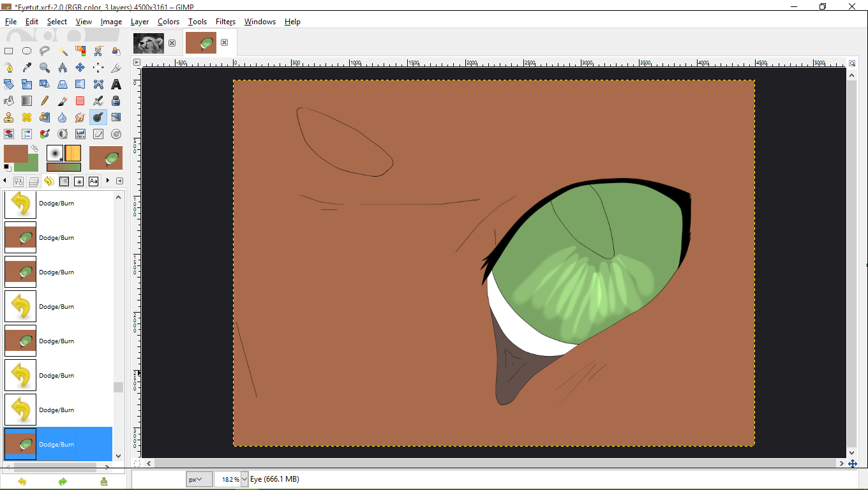
Task: Select the Rectangle Select tool
Action: tap(9, 51)
